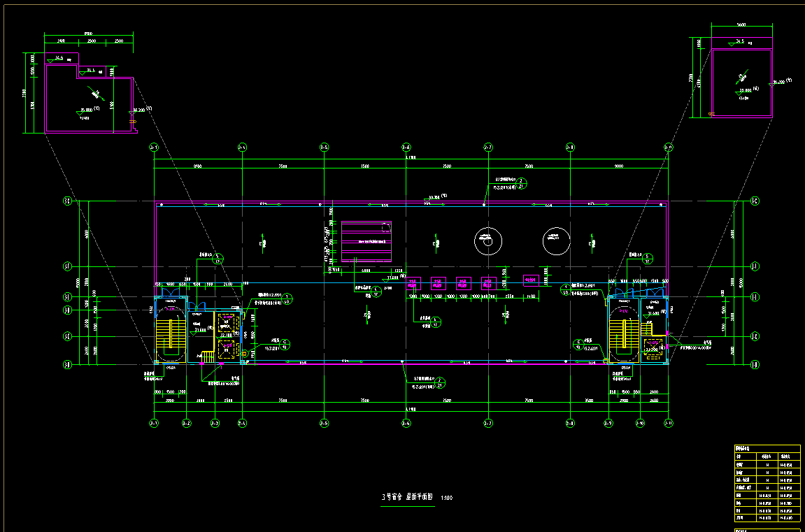Select the enlarged detail plan at upper right

741,83
